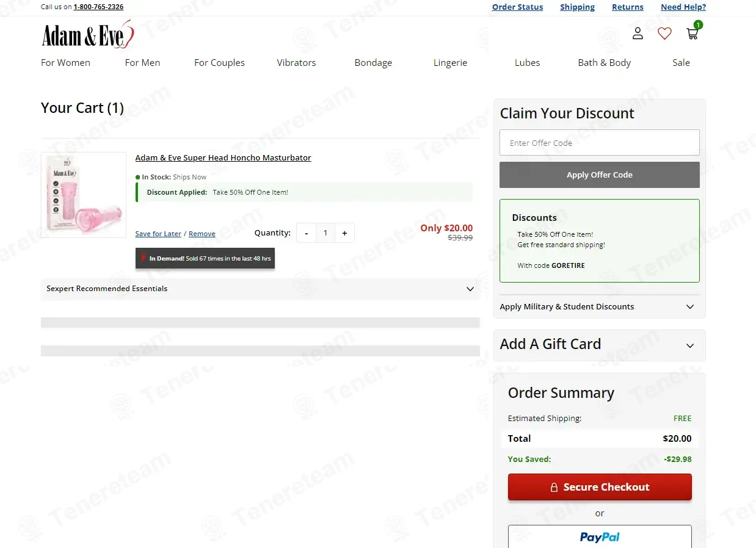The width and height of the screenshot is (756, 548).
Task: Open the Super Head Honcho product link
Action: pyautogui.click(x=223, y=158)
